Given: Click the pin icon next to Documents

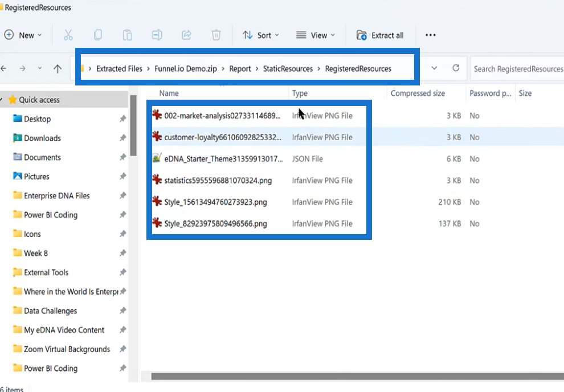Looking at the screenshot, I should (122, 157).
